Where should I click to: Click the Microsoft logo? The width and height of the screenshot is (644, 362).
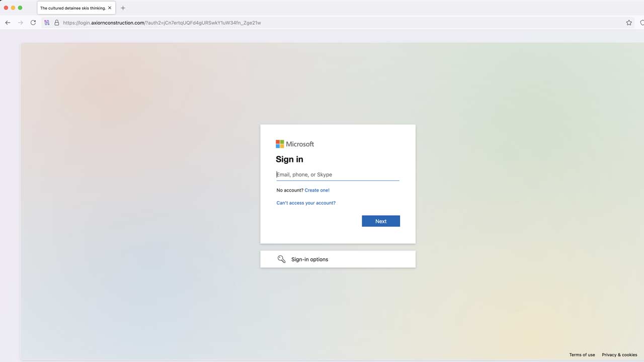click(295, 144)
